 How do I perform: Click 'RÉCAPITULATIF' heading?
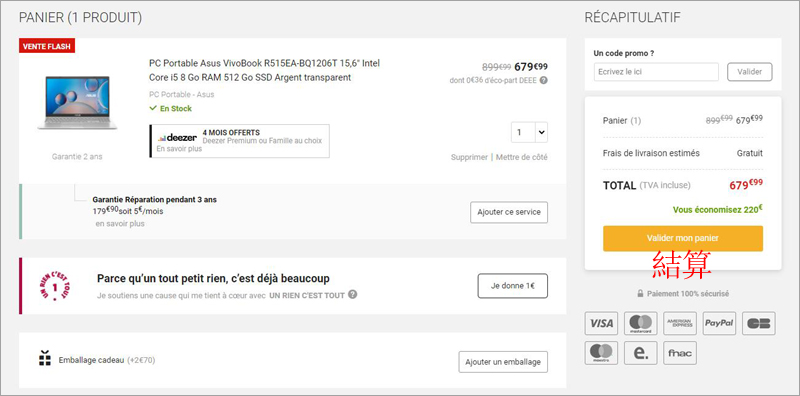pos(633,17)
